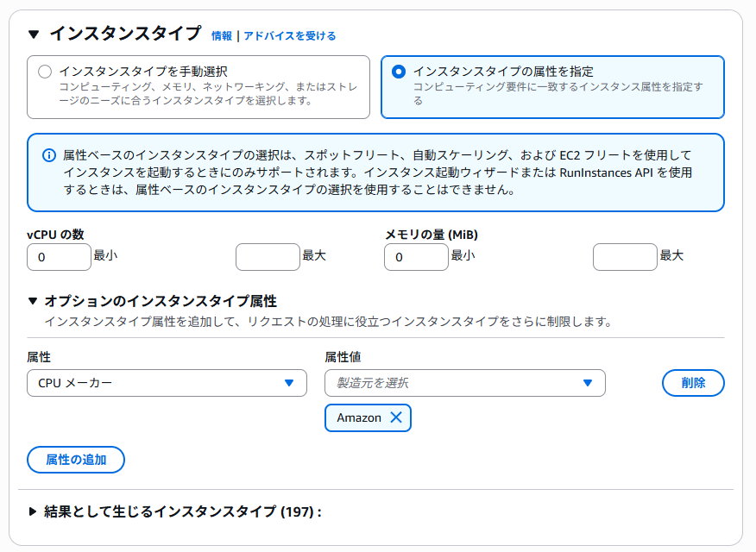
Task: Open the CPU メーカー attribute dropdown
Action: coord(167,383)
